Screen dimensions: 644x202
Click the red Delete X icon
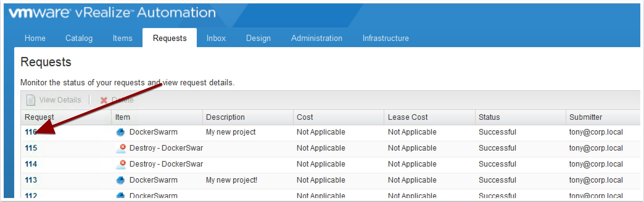[x=104, y=100]
